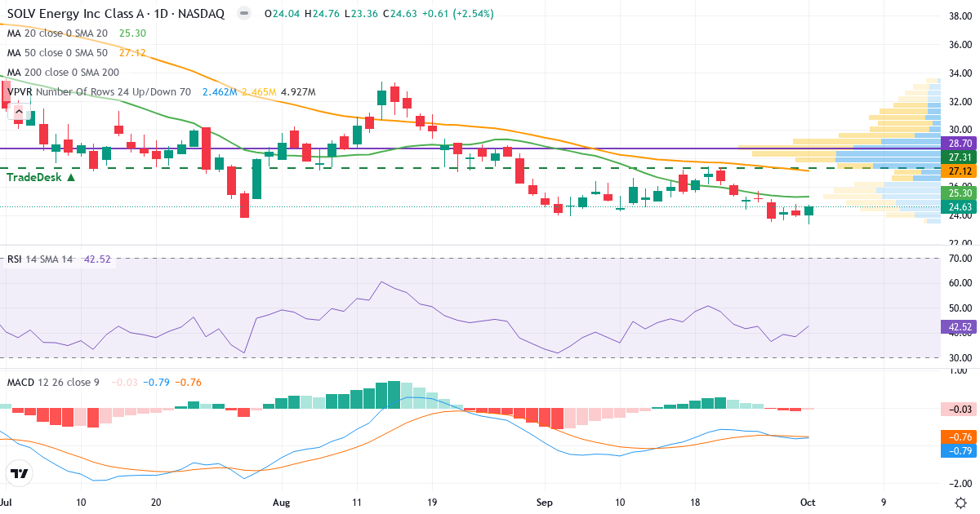Select the RSI 14 SMA 14 legend
This screenshot has width=980, height=514.
pyautogui.click(x=40, y=259)
